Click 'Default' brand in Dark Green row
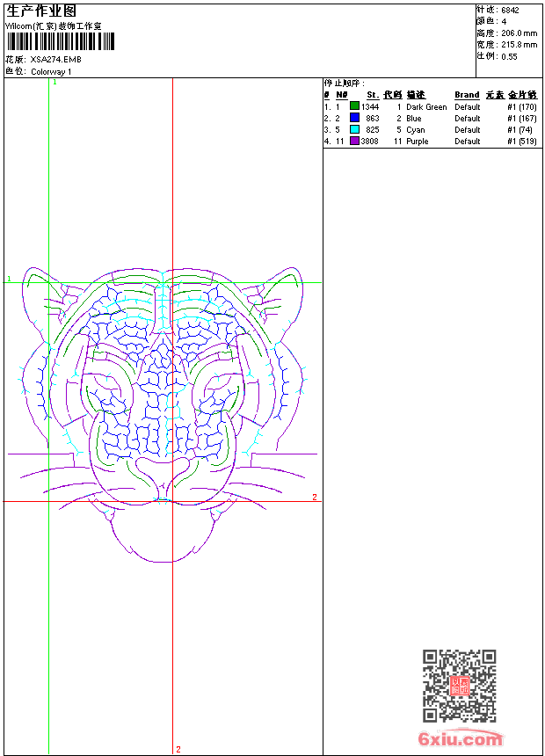The image size is (545, 756). coord(468,107)
